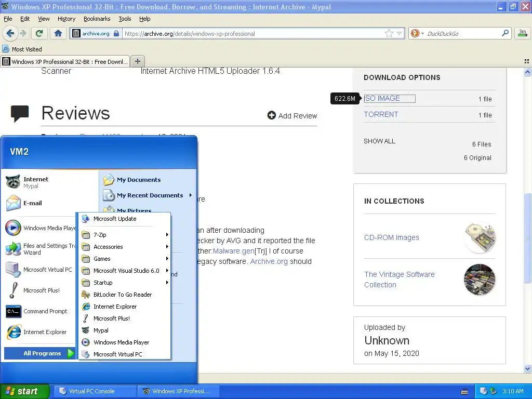Open the Tools menu
The width and height of the screenshot is (532, 399).
click(125, 19)
